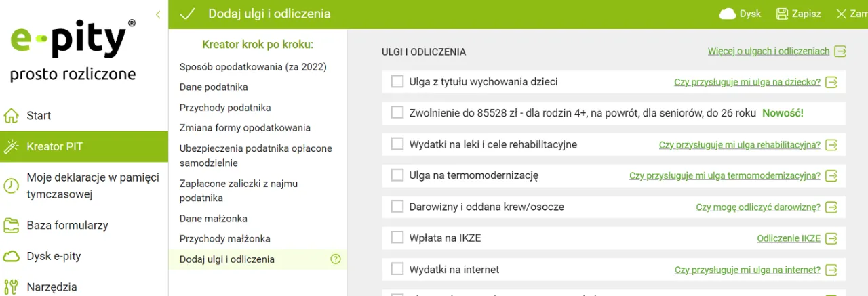Image resolution: width=868 pixels, height=296 pixels.
Task: Enable the Ulga na termomodernizację checkbox
Action: [397, 175]
